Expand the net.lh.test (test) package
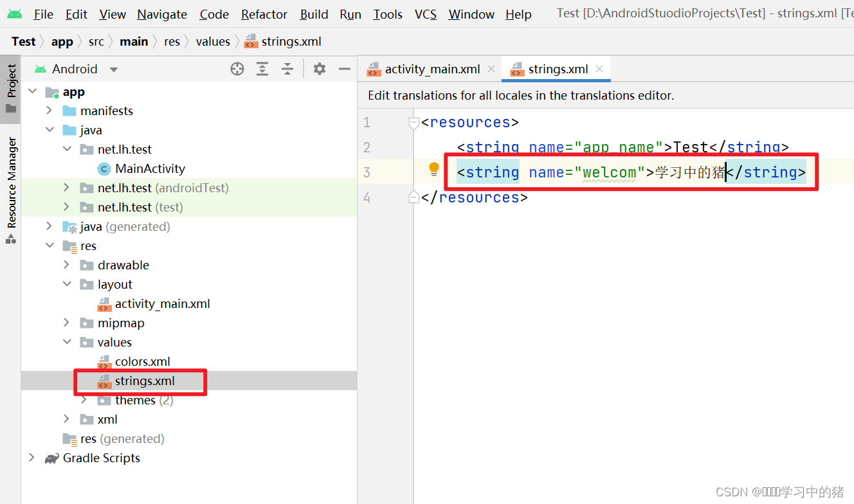 pyautogui.click(x=67, y=207)
